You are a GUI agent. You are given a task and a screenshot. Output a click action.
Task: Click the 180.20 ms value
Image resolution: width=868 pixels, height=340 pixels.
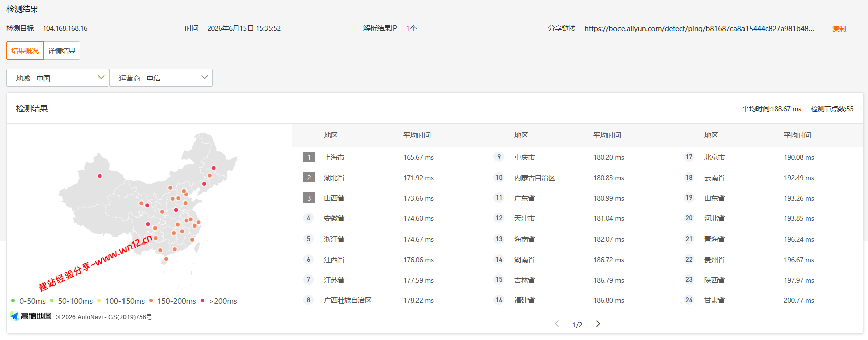pyautogui.click(x=608, y=157)
